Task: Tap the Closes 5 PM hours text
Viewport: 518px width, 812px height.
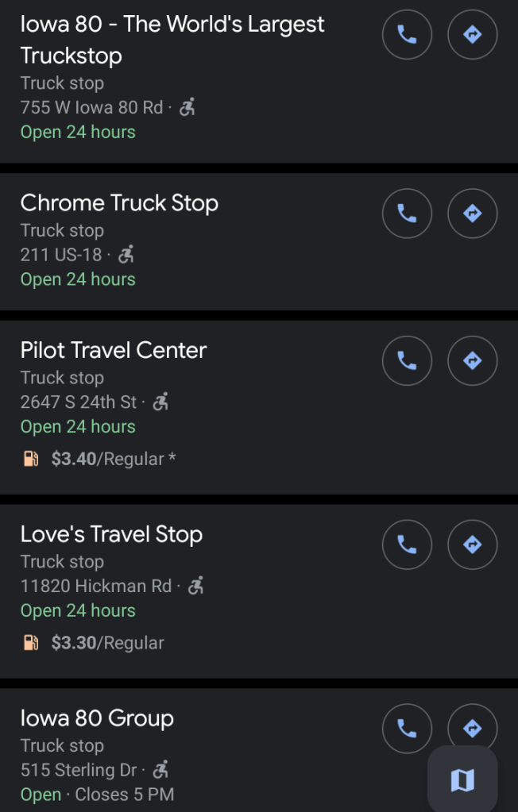Action: pyautogui.click(x=124, y=795)
